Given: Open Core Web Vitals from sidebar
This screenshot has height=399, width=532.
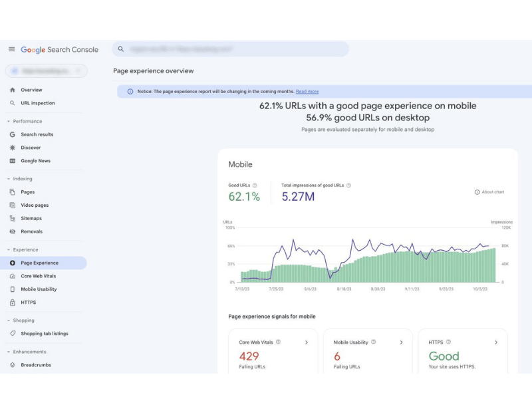Looking at the screenshot, I should pyautogui.click(x=39, y=276).
